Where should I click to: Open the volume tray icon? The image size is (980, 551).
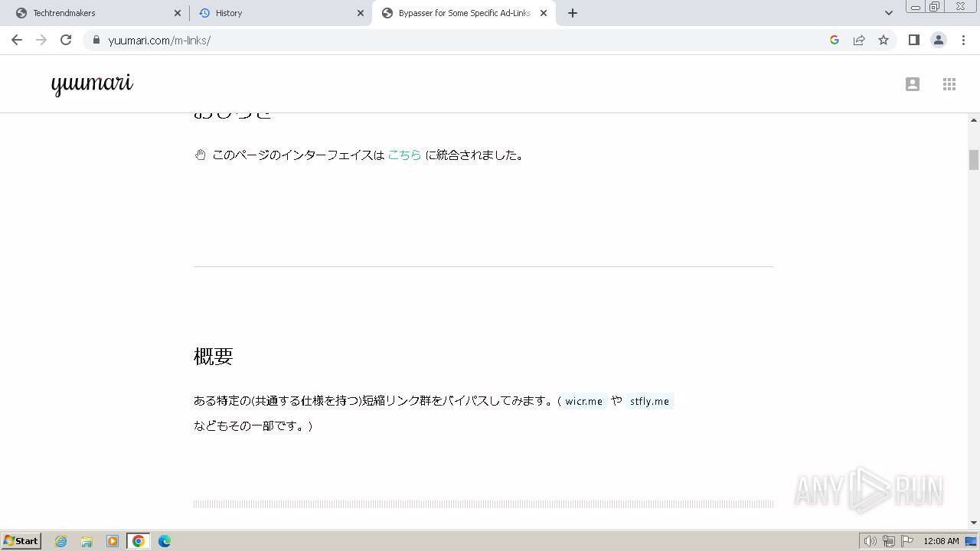(x=870, y=541)
